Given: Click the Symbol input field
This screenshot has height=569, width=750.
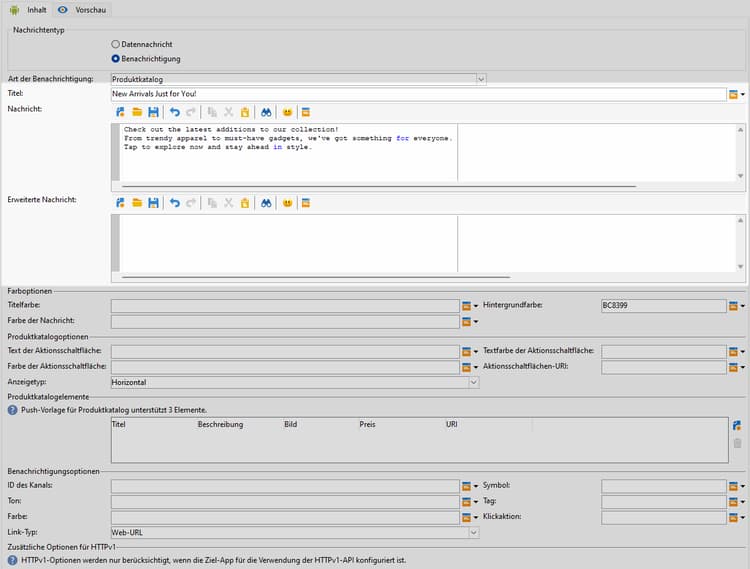Looking at the screenshot, I should click(664, 486).
